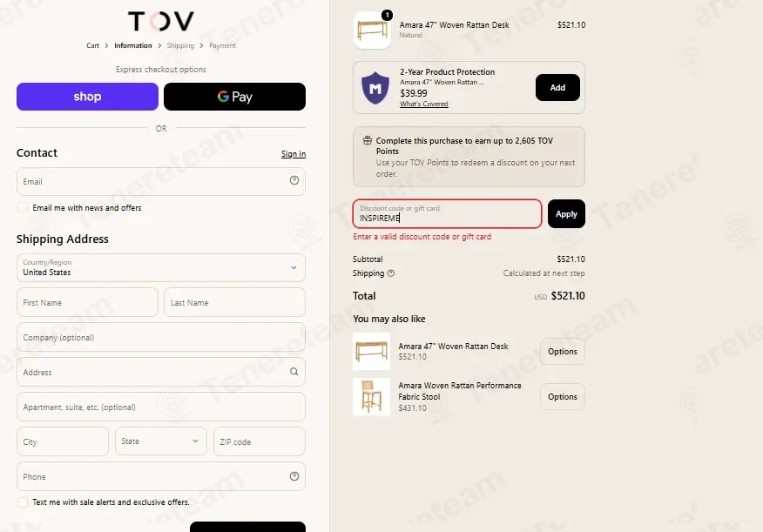
Task: Click the recommended rattan desk thumbnail
Action: 371,351
